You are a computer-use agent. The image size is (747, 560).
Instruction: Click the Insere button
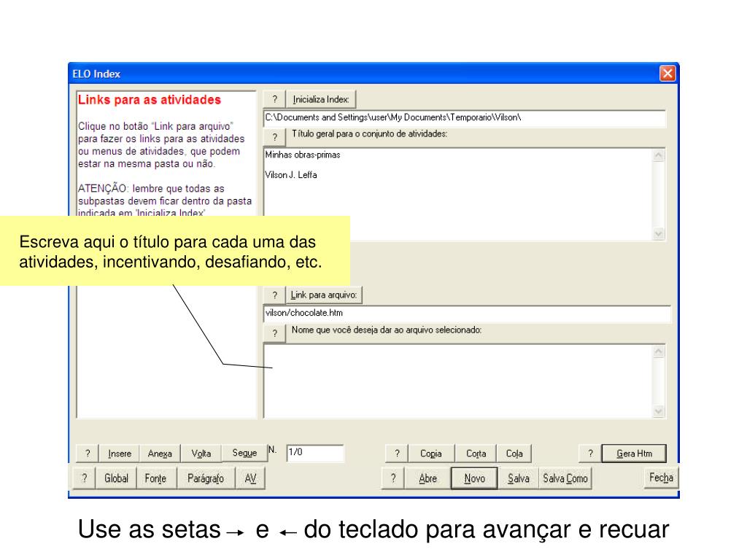(x=120, y=454)
